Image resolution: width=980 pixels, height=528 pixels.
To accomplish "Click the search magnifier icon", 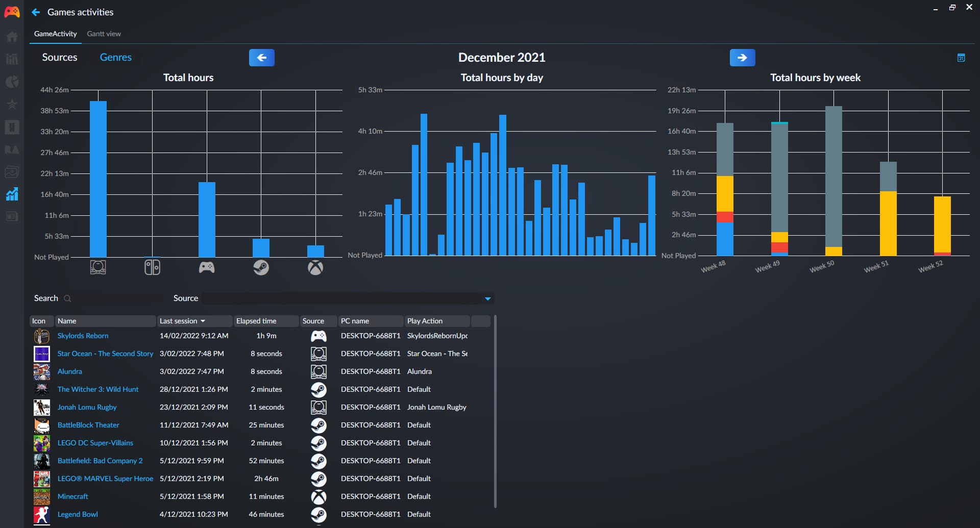I will click(x=67, y=298).
